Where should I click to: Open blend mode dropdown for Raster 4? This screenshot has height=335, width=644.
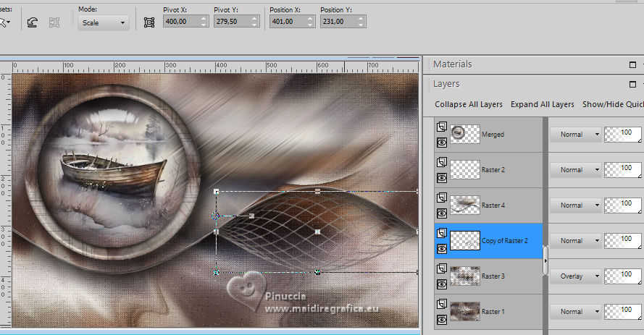point(575,205)
